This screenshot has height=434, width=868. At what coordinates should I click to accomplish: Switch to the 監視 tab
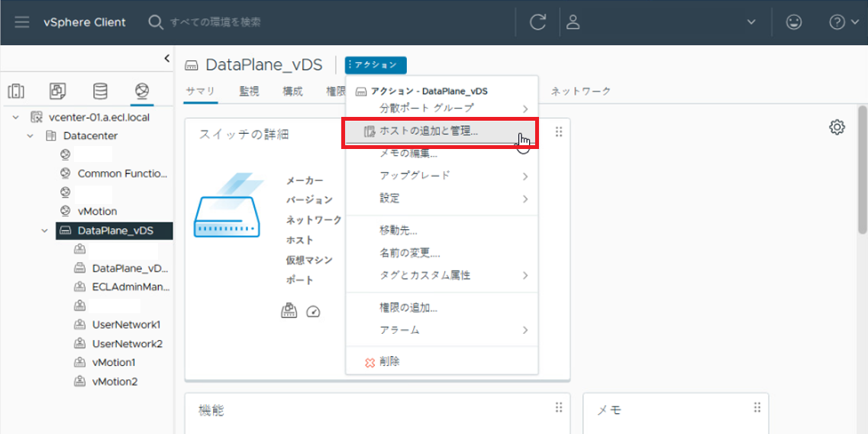pos(249,91)
